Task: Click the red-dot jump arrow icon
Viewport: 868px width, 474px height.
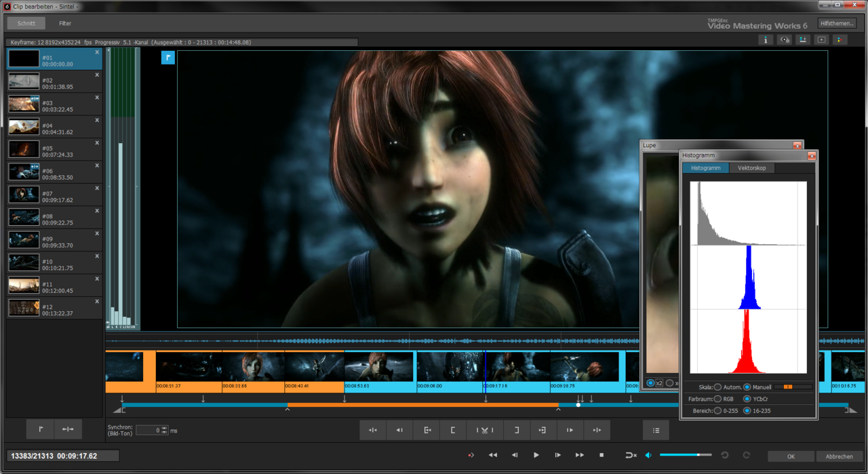Action: coord(471,455)
